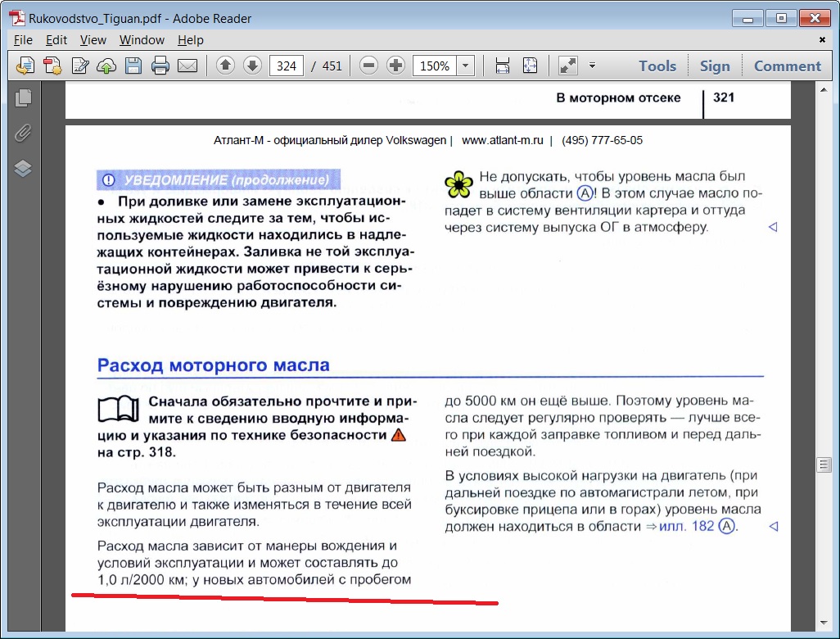The image size is (840, 639).
Task: Toggle Read Mode view
Action: (567, 66)
